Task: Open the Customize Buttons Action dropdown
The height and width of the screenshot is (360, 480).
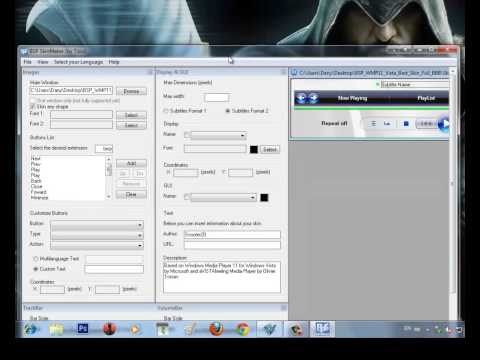Action: [97, 246]
